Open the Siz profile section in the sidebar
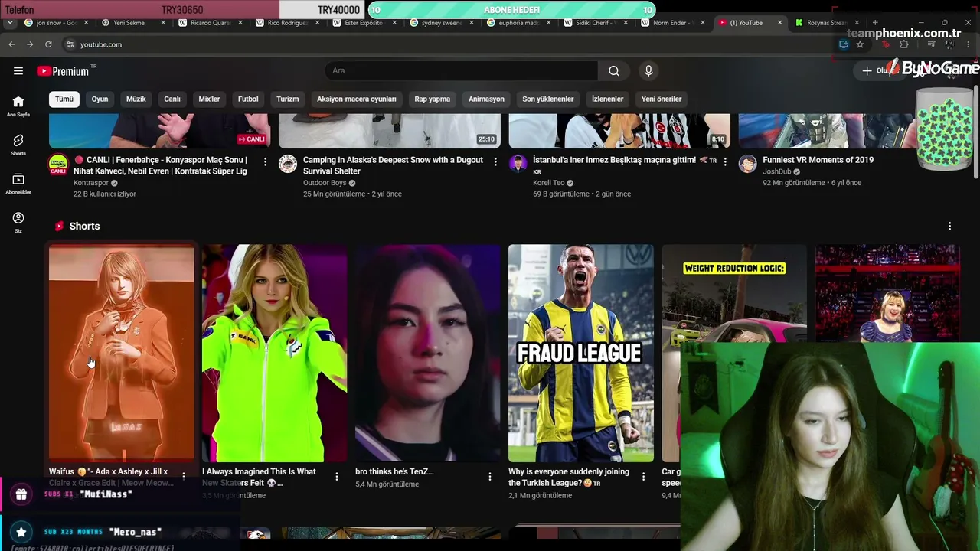This screenshot has width=980, height=551. (18, 223)
